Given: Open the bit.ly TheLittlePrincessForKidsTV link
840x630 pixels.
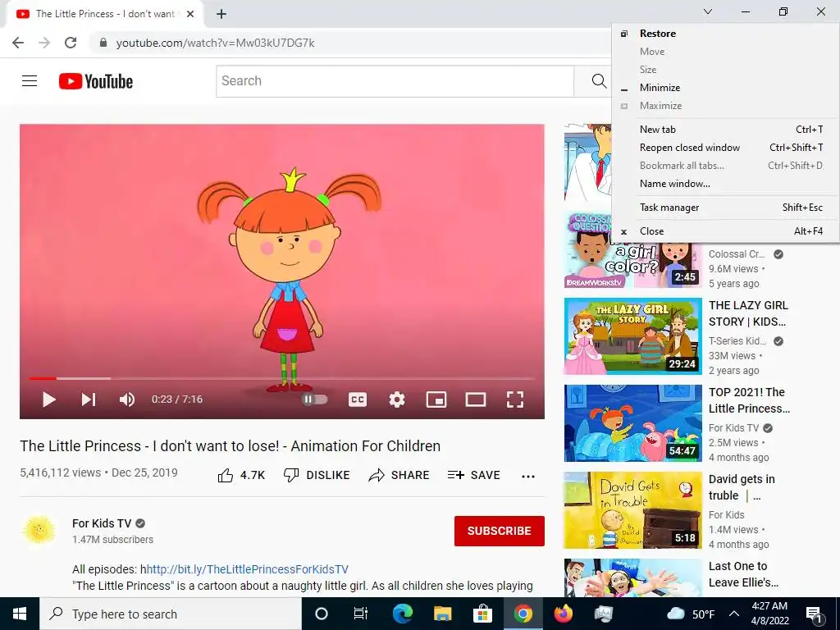Looking at the screenshot, I should [248, 569].
